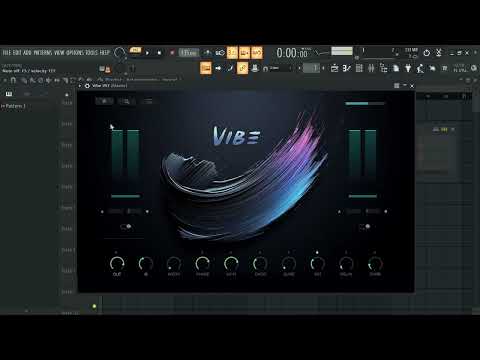Open the ADD menu
The height and width of the screenshot is (360, 480).
click(27, 53)
